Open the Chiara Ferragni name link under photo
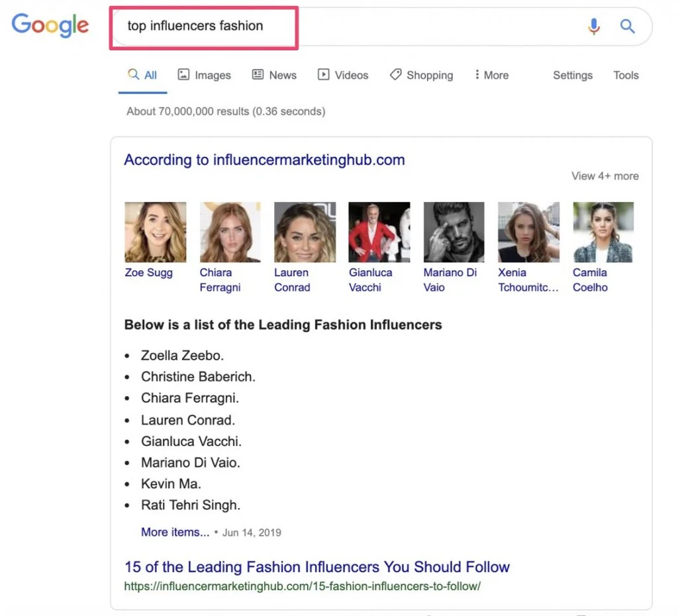The image size is (678, 616). pos(220,280)
